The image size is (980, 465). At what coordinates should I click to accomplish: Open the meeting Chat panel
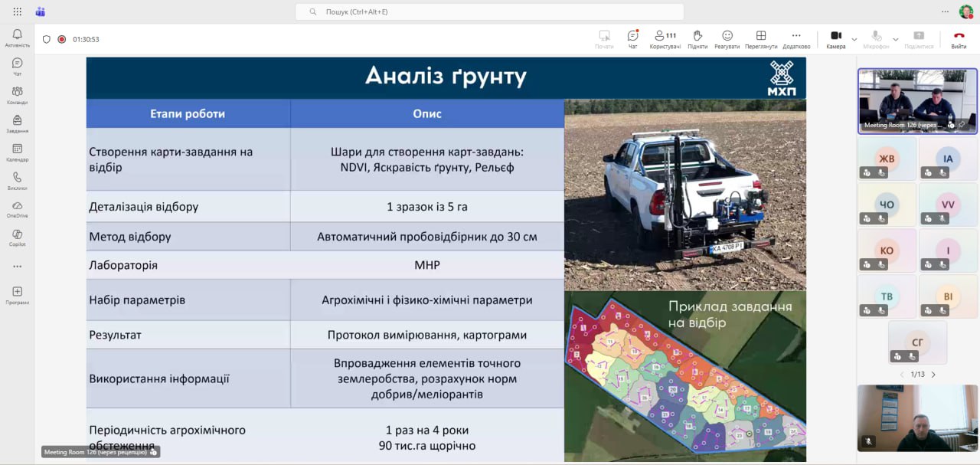click(632, 38)
